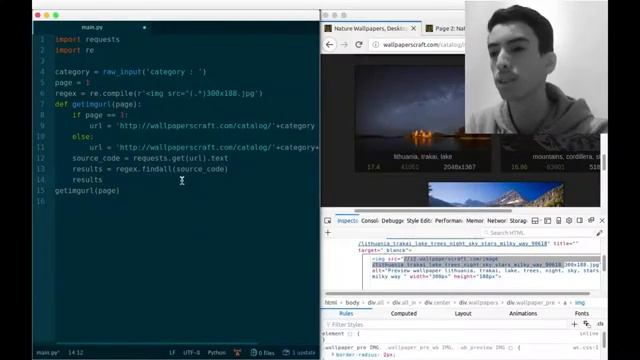The image size is (640, 360).
Task: Select the Animations sidebar tab
Action: point(523,313)
